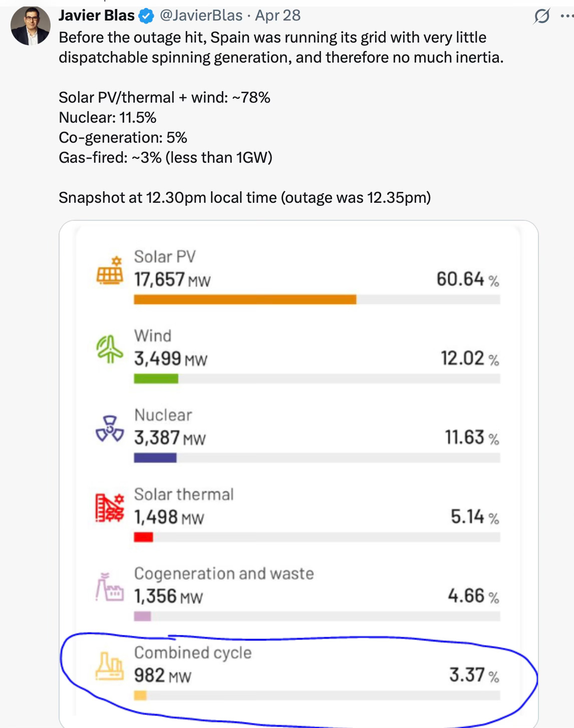
Task: Click the Wind turbine icon
Action: pos(110,349)
